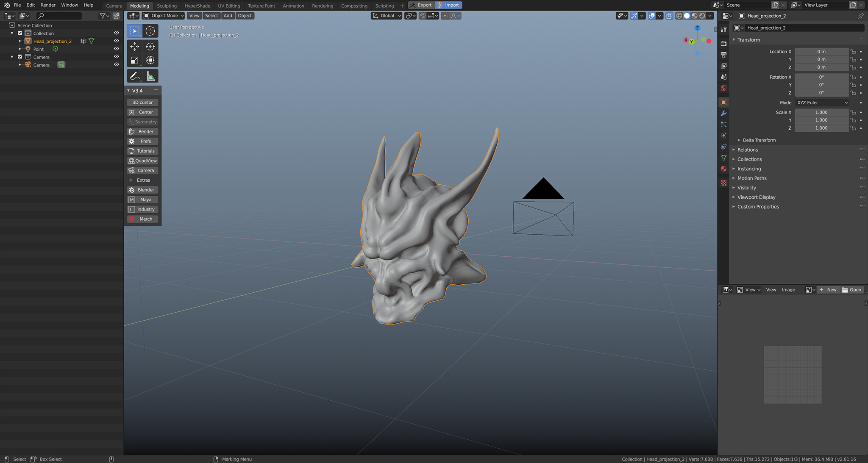Viewport: 868px width, 463px height.
Task: Enable wireframe viewport shading
Action: click(x=678, y=16)
